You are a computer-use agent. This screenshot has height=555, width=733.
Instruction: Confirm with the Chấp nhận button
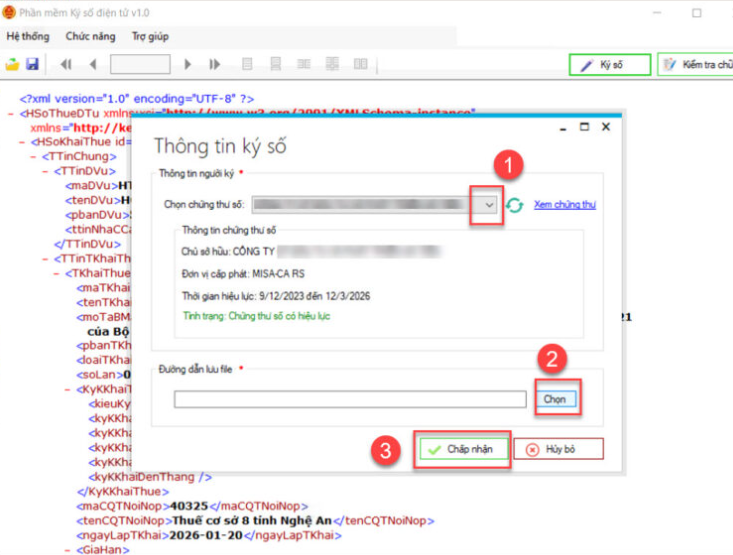click(463, 449)
